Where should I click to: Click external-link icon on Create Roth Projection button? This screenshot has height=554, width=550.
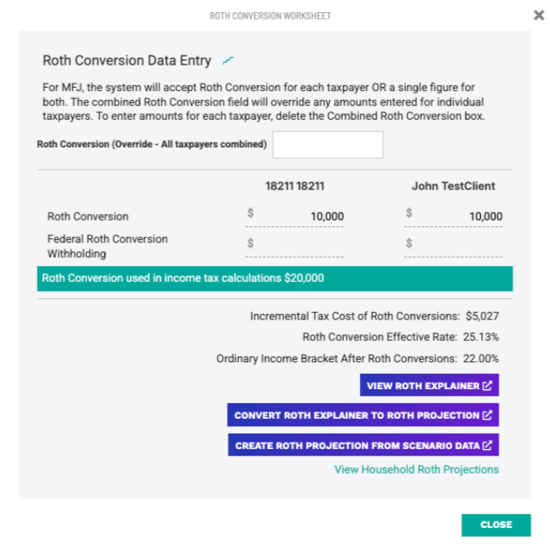click(487, 445)
